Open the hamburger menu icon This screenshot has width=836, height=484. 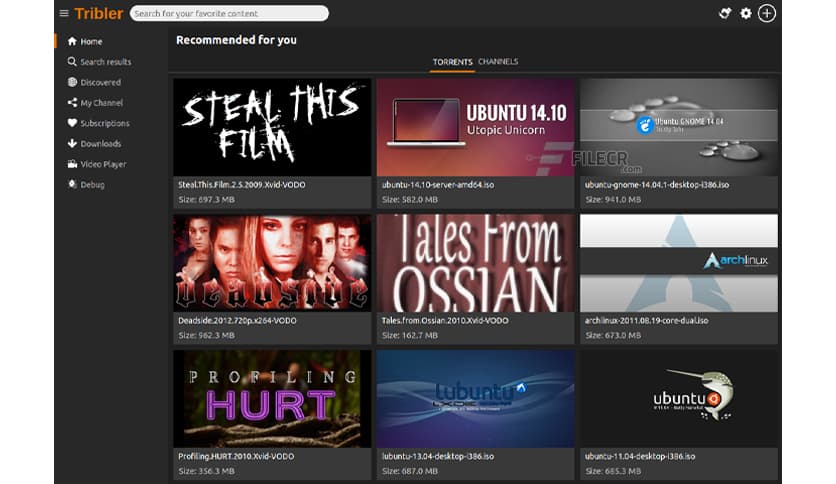pos(64,13)
